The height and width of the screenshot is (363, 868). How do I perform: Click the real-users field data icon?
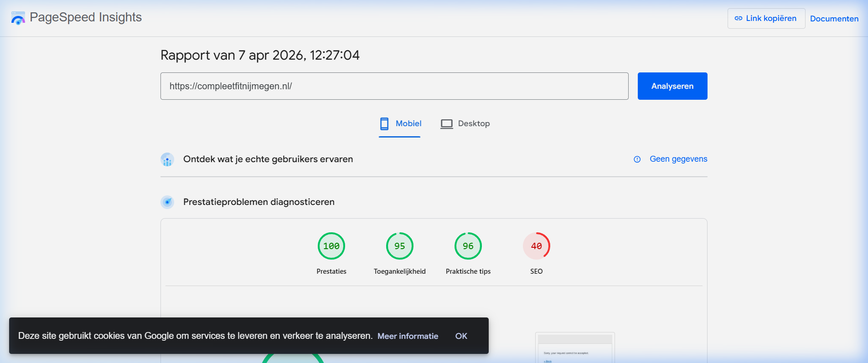click(x=167, y=159)
